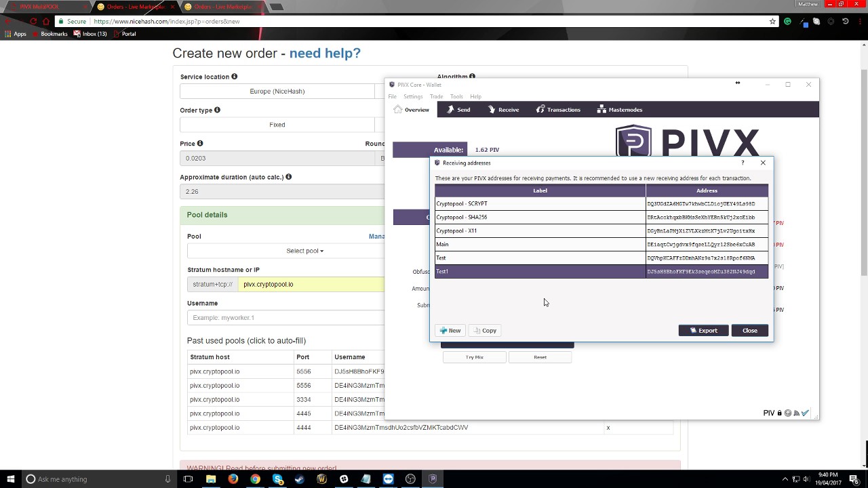868x488 pixels.
Task: Go to Chrome home page
Action: pyautogui.click(x=46, y=22)
